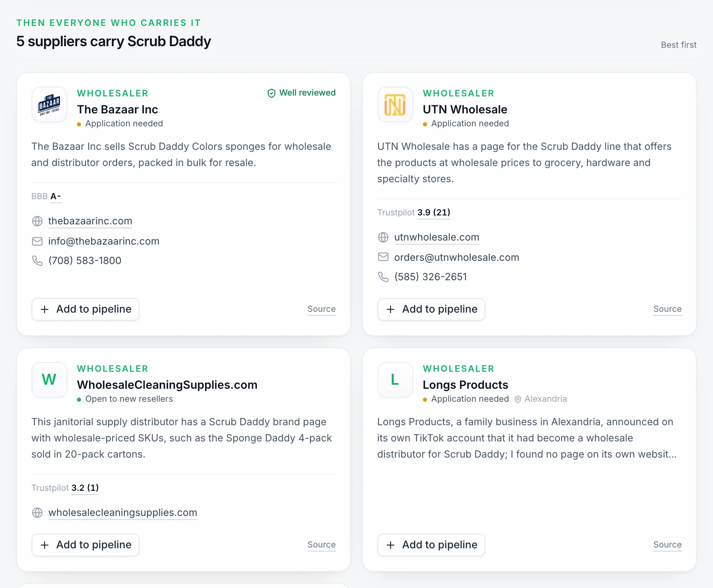Click the (708) 583-1800 phone number
Viewport: 713px width, 588px height.
click(85, 260)
